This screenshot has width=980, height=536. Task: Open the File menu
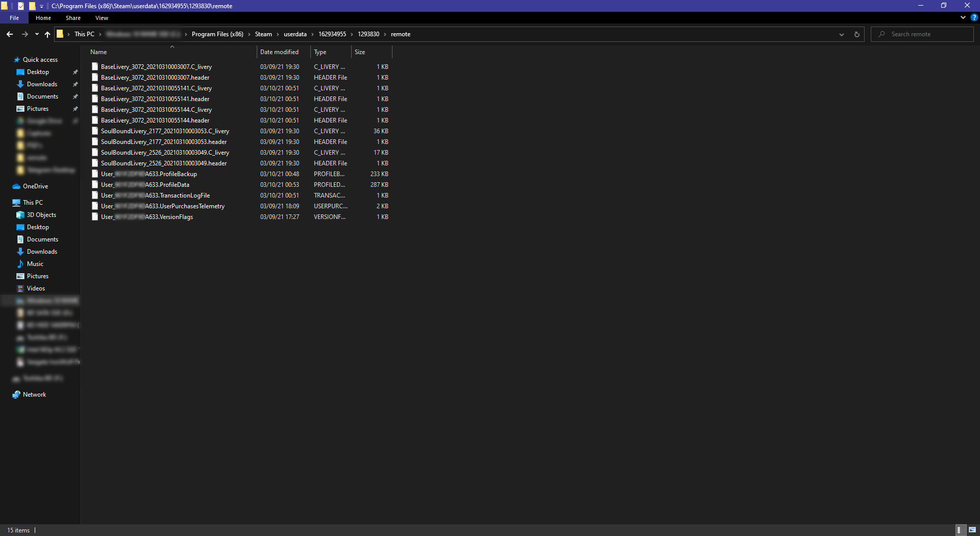14,18
